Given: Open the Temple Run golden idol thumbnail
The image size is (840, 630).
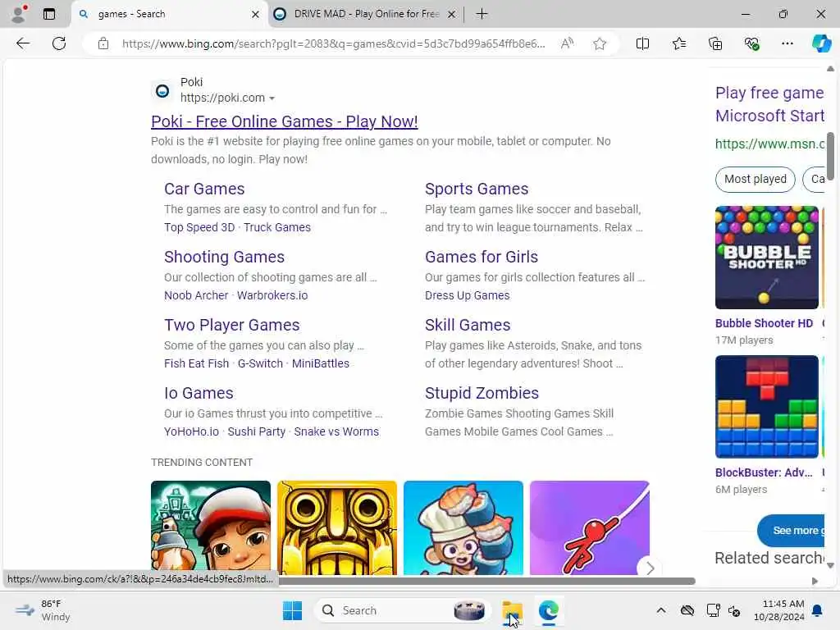Looking at the screenshot, I should tap(337, 527).
